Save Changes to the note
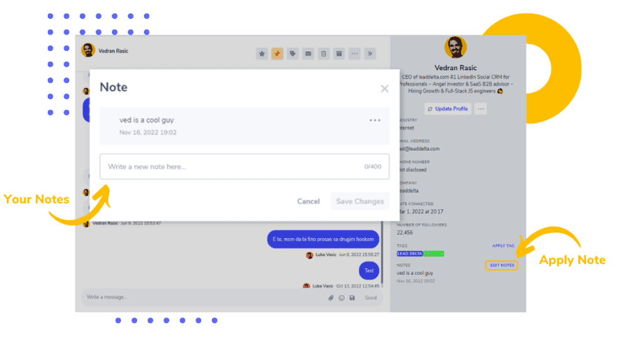Viewport: 644px width, 337px height. coord(360,202)
